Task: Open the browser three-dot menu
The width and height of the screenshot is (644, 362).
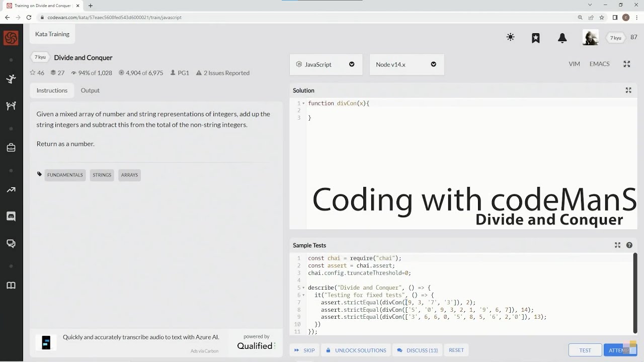Action: (x=636, y=17)
